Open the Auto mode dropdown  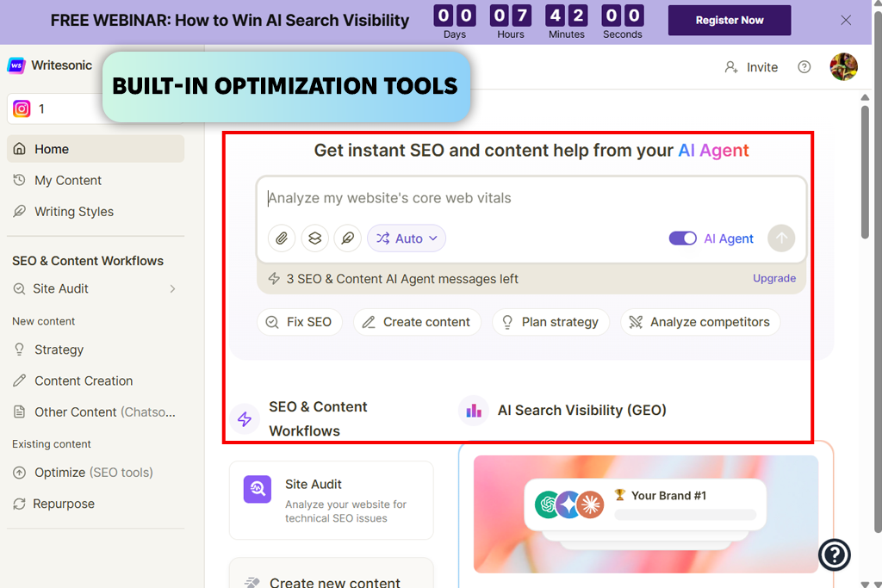[407, 238]
